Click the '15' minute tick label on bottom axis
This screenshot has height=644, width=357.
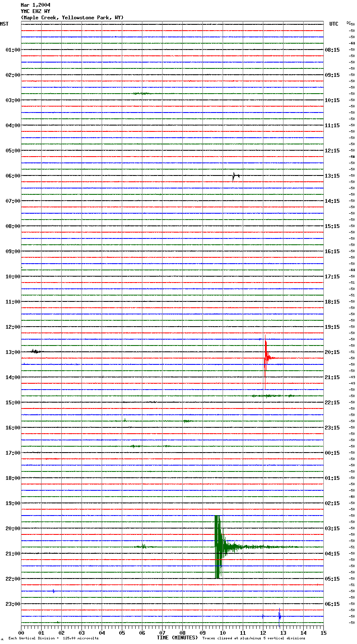pos(323,633)
